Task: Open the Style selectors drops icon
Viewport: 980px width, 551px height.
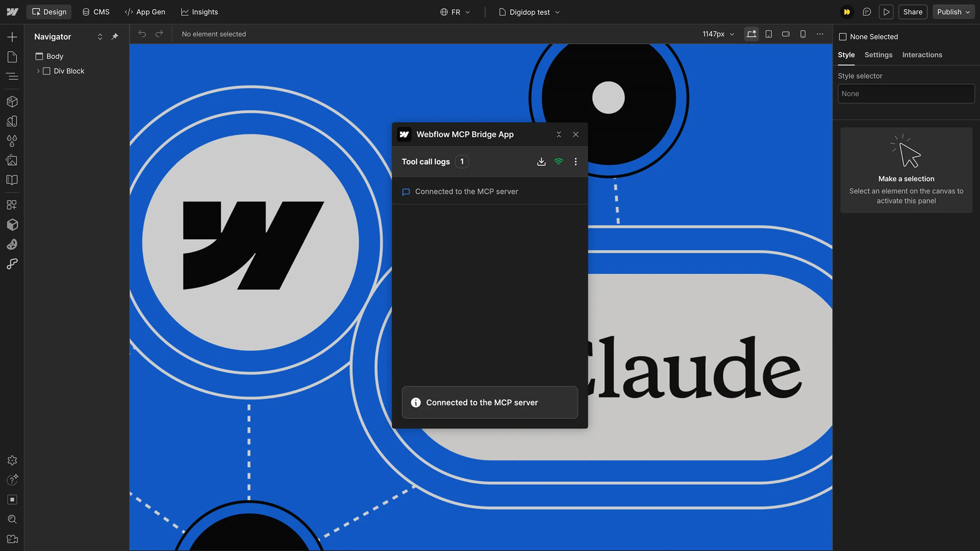Action: coord(12,141)
